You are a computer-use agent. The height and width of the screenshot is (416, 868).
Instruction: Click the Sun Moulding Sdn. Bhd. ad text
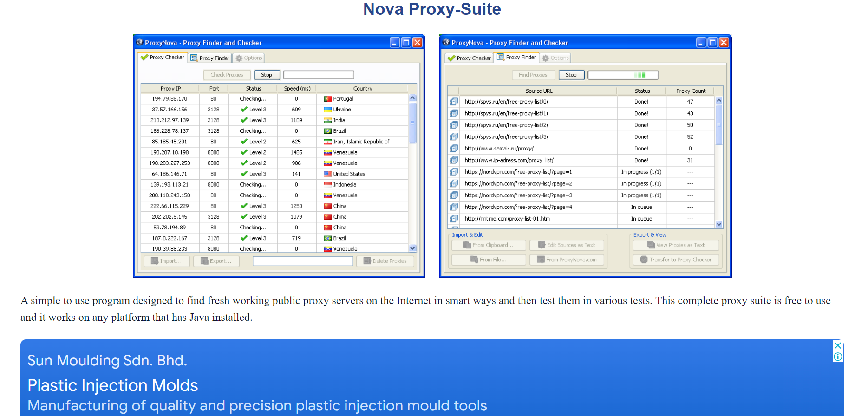pyautogui.click(x=107, y=360)
